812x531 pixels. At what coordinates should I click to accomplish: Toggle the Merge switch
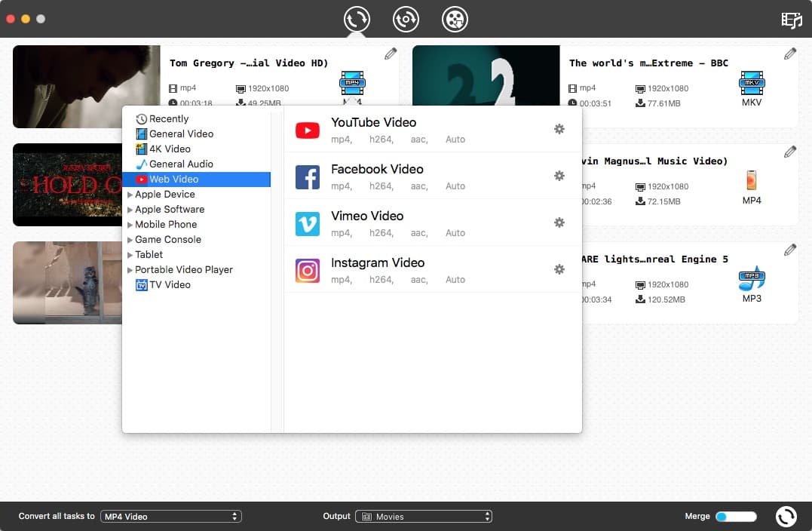point(735,516)
